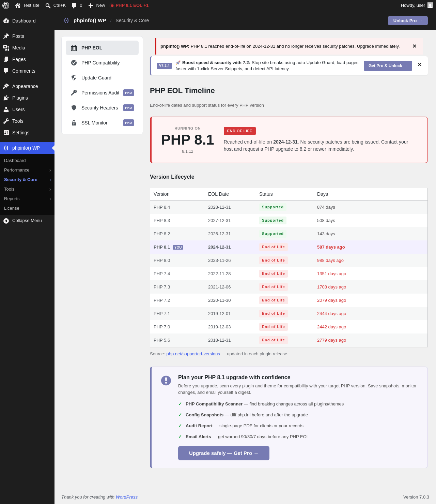
Task: Open License submenu item
Action: (27, 208)
